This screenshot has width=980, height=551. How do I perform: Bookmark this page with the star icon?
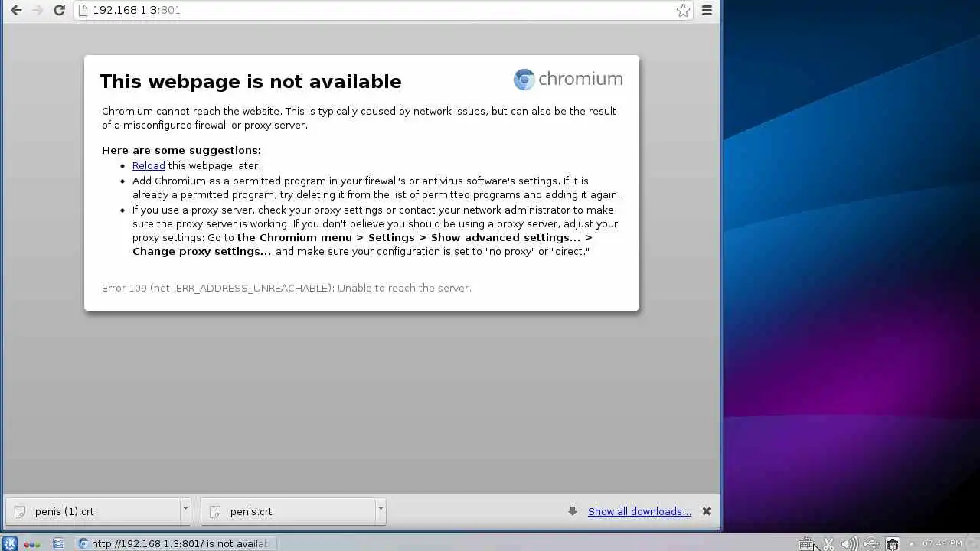[683, 11]
